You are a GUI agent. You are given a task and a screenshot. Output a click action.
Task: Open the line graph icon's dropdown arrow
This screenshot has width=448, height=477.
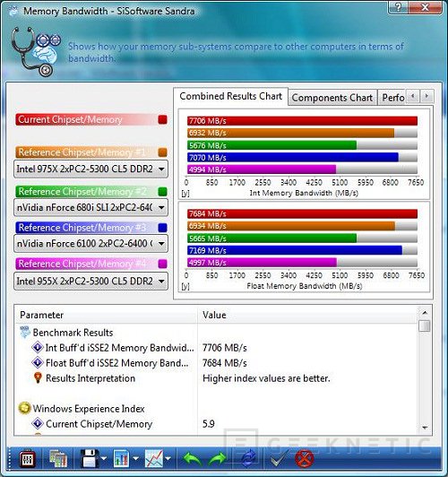168,458
